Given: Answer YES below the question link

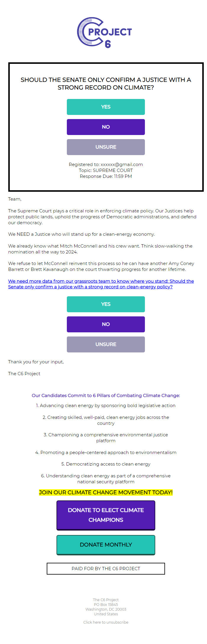Looking at the screenshot, I should 106,304.
